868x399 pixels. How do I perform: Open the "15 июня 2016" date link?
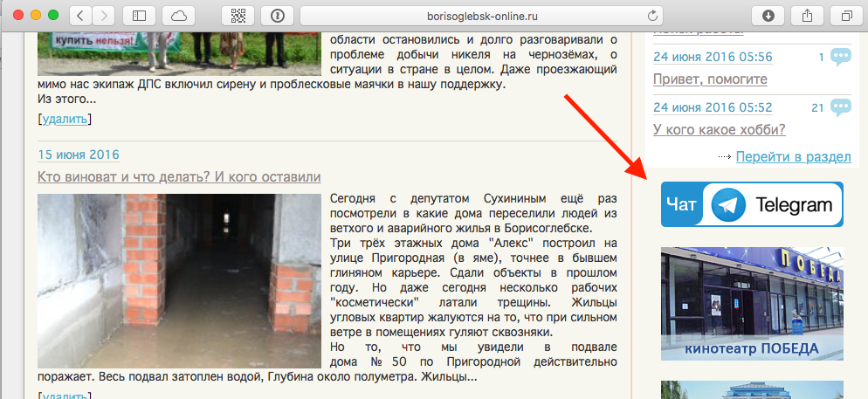point(78,155)
